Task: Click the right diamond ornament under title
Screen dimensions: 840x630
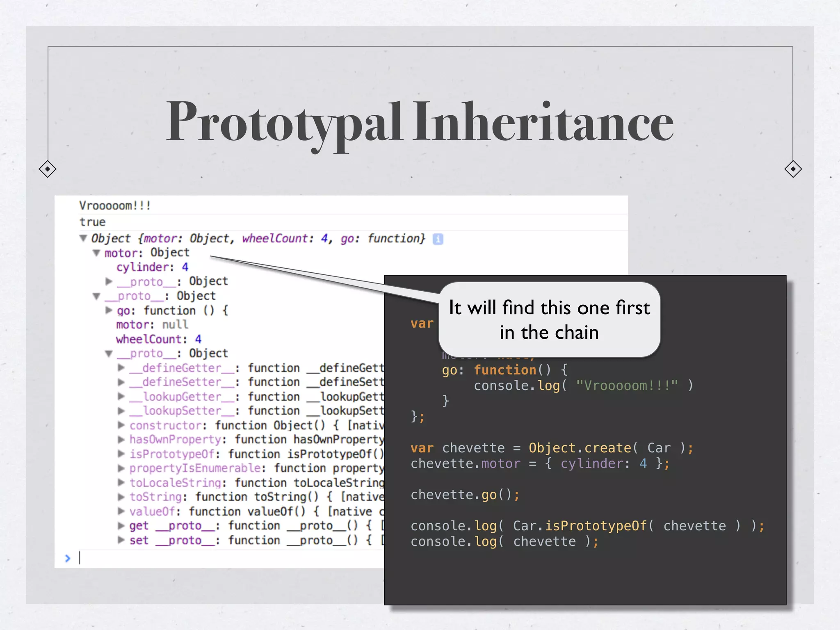Action: tap(793, 169)
